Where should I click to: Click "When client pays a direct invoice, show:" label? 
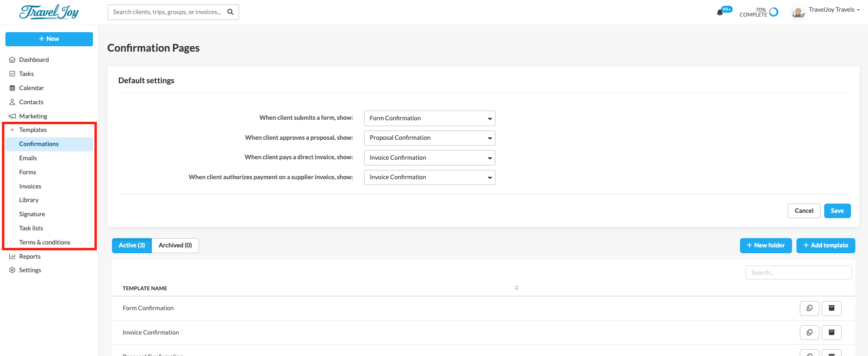tap(299, 157)
